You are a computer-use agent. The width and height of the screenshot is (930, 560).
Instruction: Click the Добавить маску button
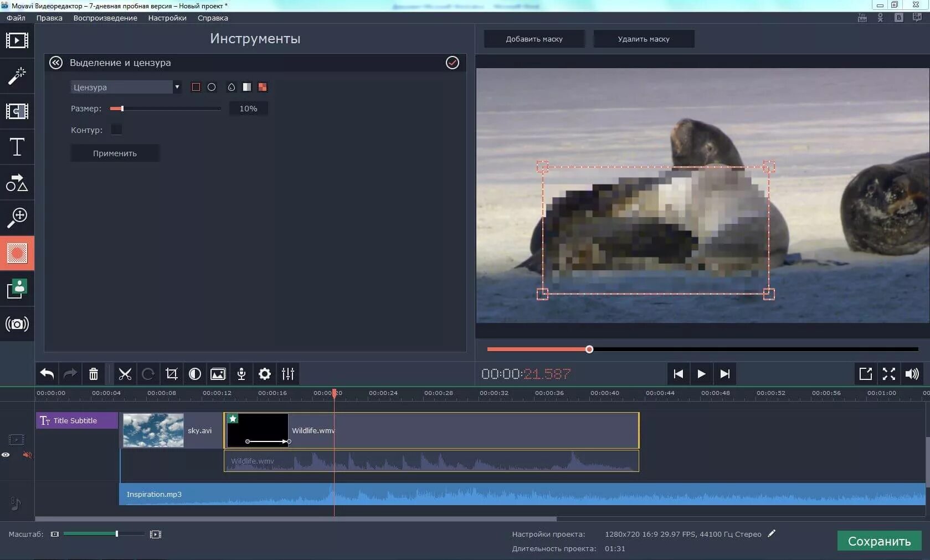pos(534,39)
